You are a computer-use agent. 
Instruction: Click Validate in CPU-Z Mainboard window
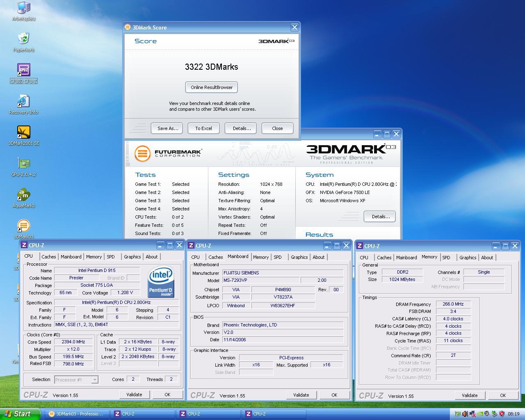click(301, 395)
